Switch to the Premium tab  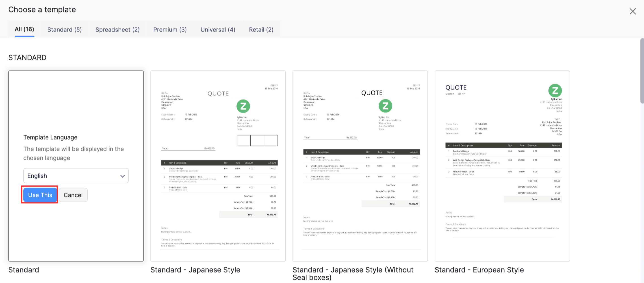170,29
